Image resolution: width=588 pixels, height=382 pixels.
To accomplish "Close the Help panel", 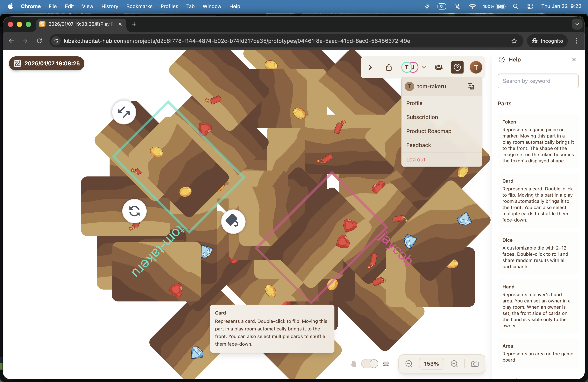I will coord(574,60).
